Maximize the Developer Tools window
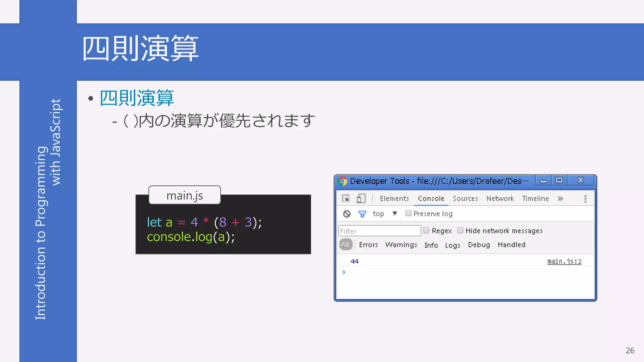The height and width of the screenshot is (362, 644). (559, 180)
